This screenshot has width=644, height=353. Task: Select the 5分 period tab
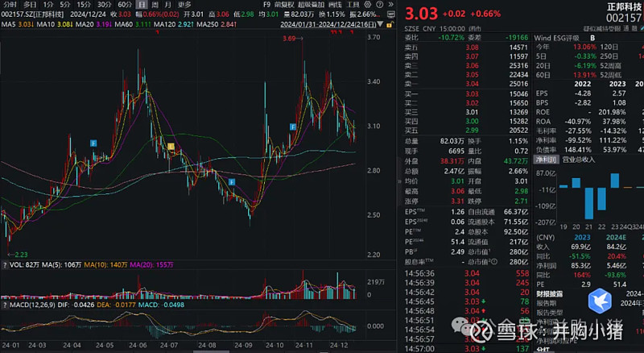[65, 5]
